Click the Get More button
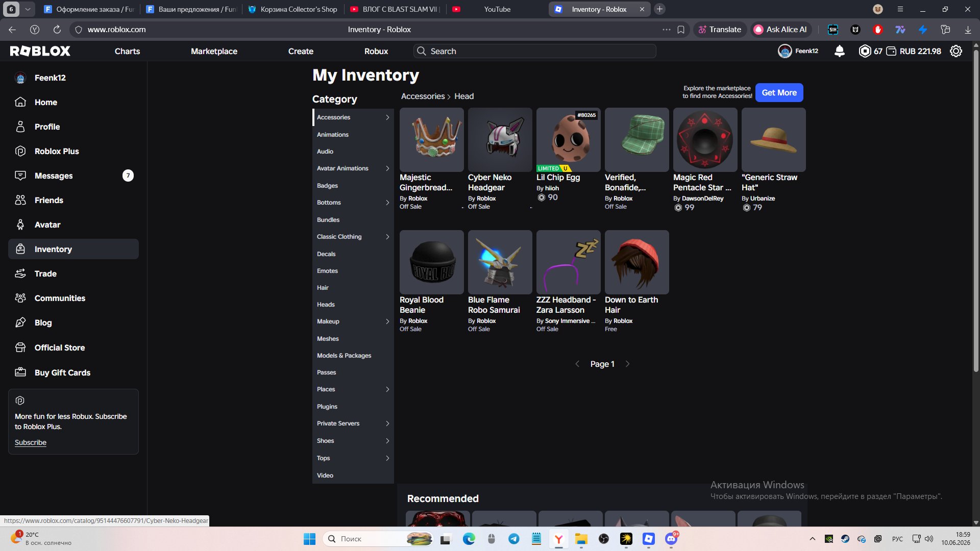 pos(779,92)
